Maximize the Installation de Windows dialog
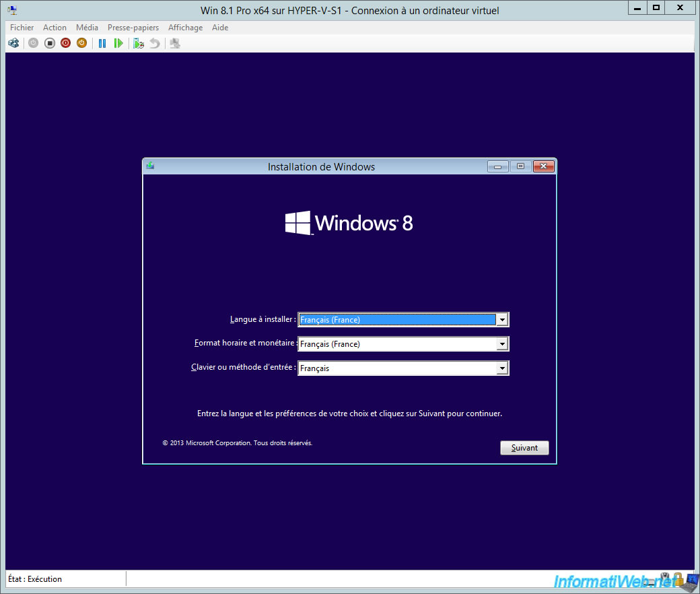 520,166
